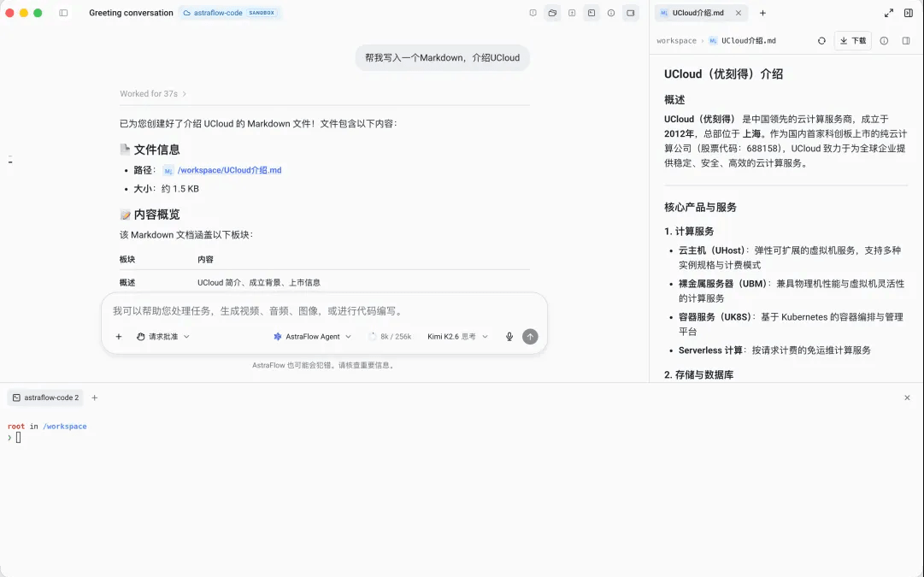Click the alert notice icon in chat header

533,13
